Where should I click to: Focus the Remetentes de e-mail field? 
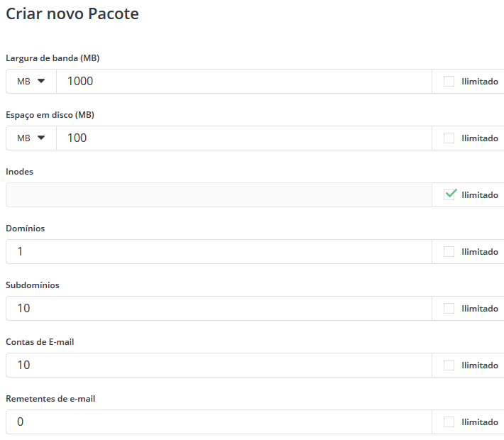click(x=219, y=422)
